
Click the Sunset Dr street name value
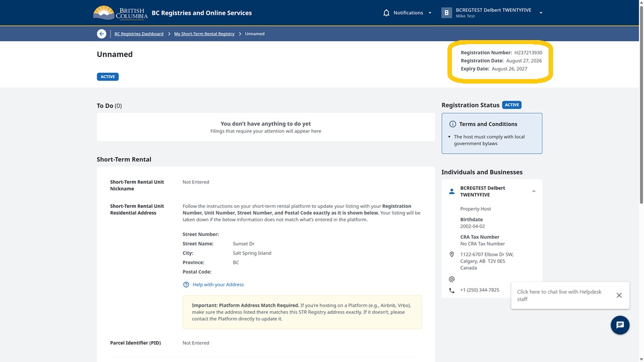pyautogui.click(x=243, y=243)
